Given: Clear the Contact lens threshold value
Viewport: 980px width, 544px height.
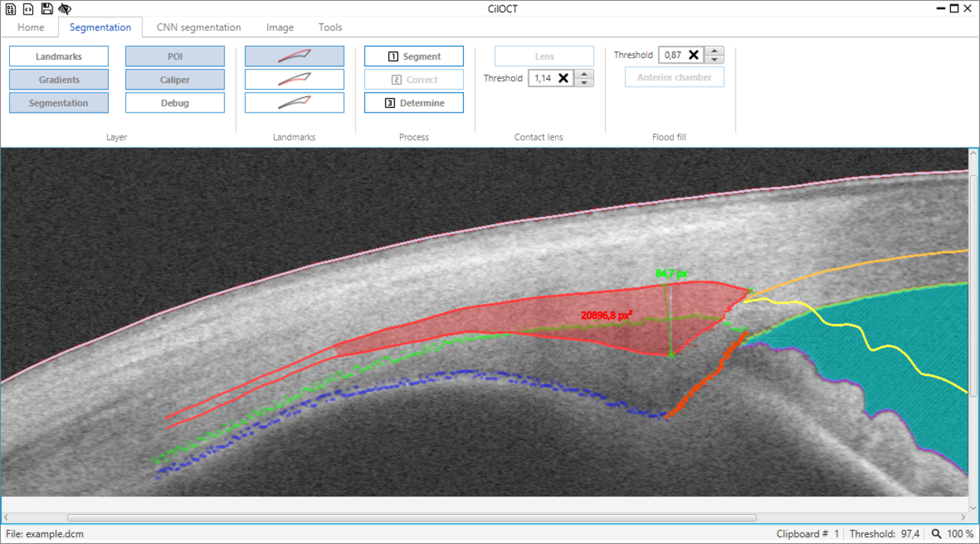Looking at the screenshot, I should tap(563, 78).
